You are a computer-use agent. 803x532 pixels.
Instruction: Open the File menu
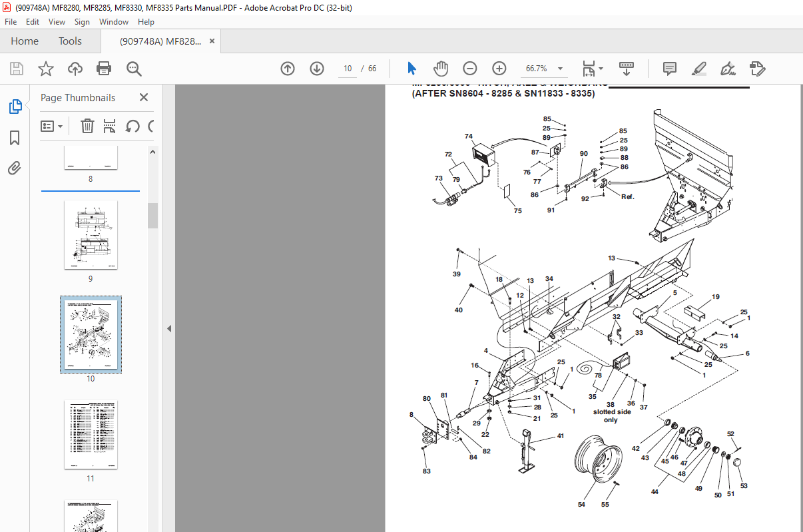coord(11,22)
